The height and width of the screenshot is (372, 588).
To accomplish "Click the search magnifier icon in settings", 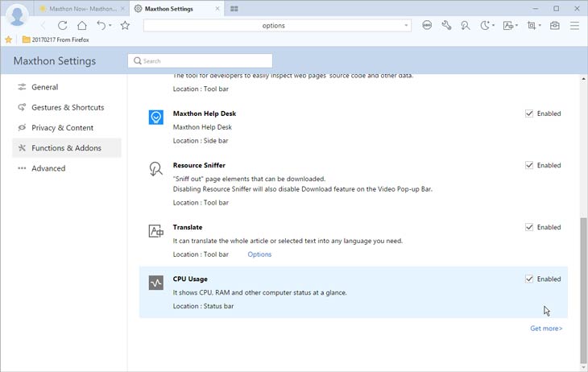I will 137,60.
